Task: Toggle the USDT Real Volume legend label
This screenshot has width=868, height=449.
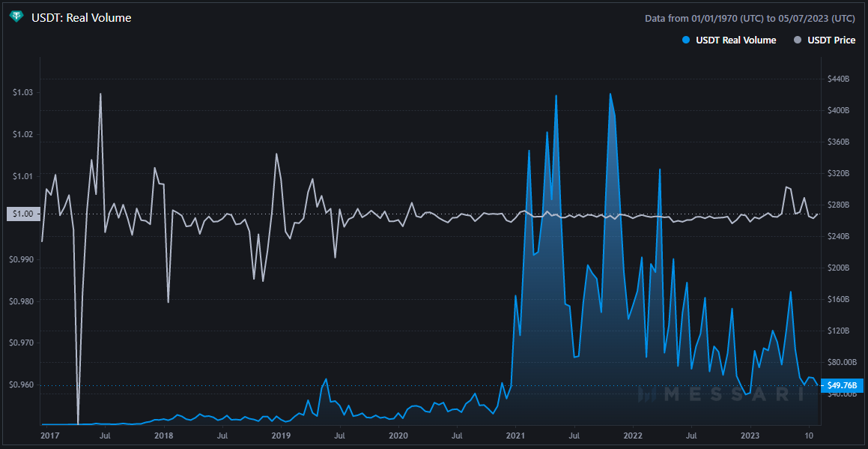Action: 735,40
